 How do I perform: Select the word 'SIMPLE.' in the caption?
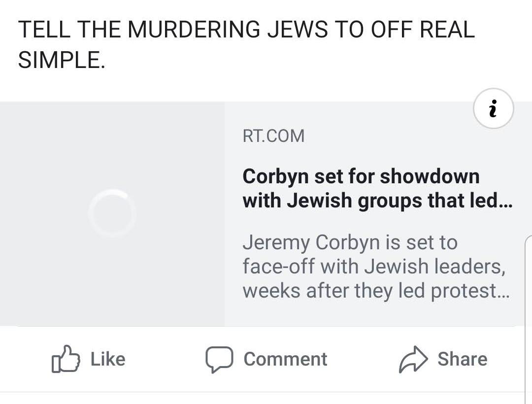tap(62, 60)
